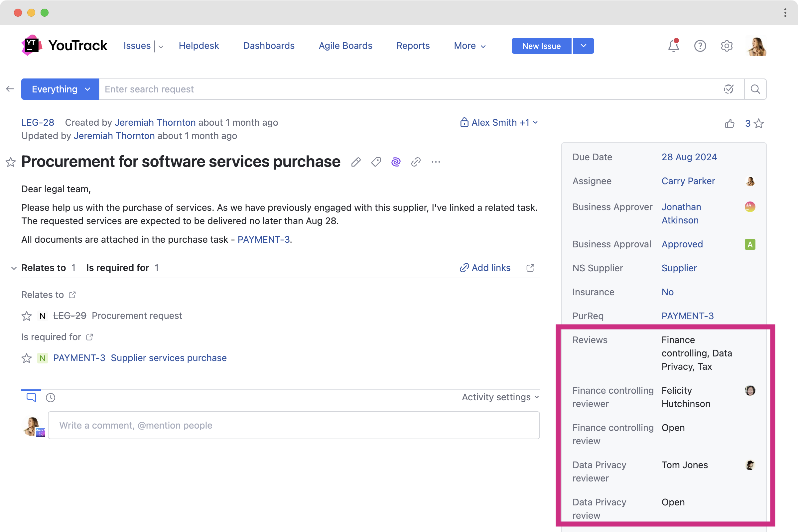Open the three-dots issue menu
This screenshot has height=532, width=798.
(436, 162)
